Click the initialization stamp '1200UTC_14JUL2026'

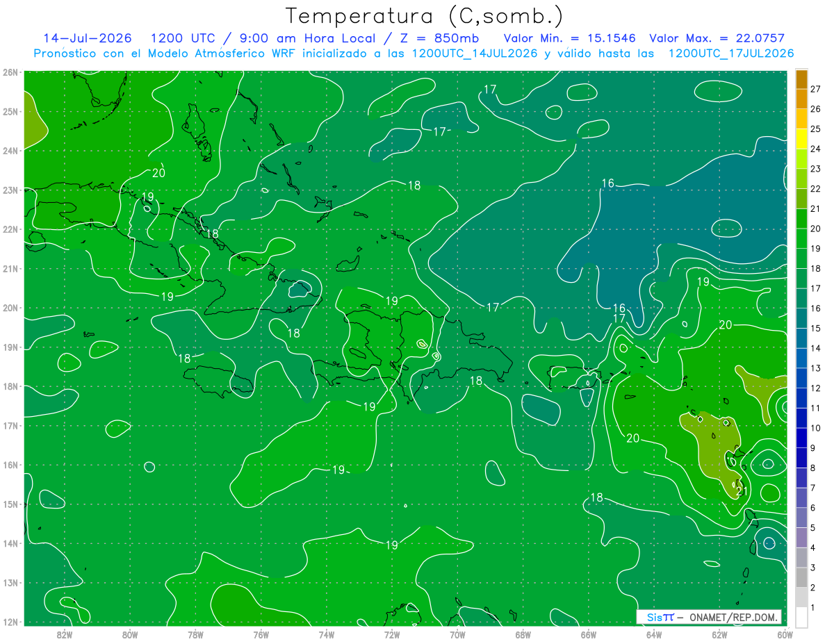click(x=475, y=53)
